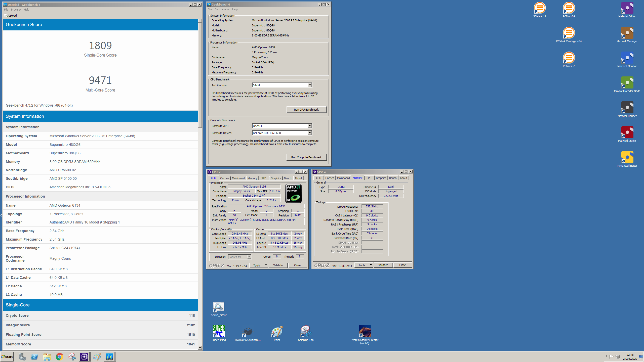Open PowerShell from the taskbar
This screenshot has height=362, width=644.
coord(34,357)
